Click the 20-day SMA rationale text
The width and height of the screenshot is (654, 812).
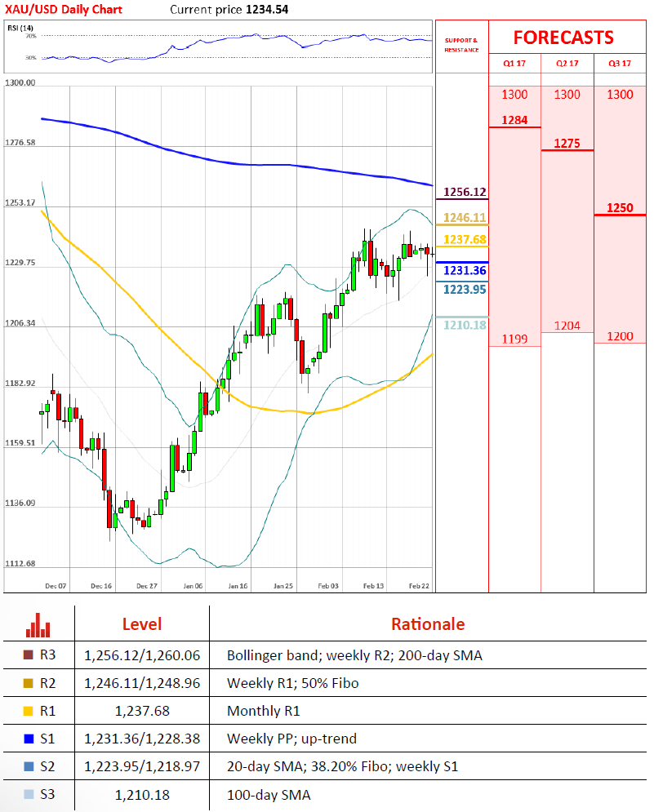(x=343, y=767)
